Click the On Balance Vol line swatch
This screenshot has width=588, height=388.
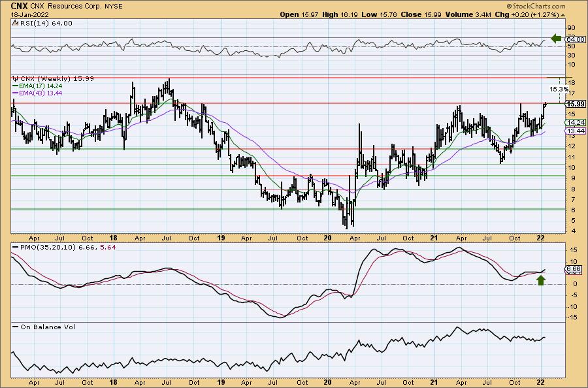(16, 327)
